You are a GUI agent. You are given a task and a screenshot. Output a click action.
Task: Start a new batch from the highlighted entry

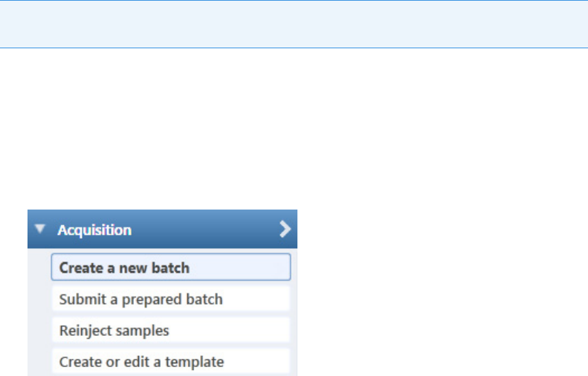tap(171, 268)
